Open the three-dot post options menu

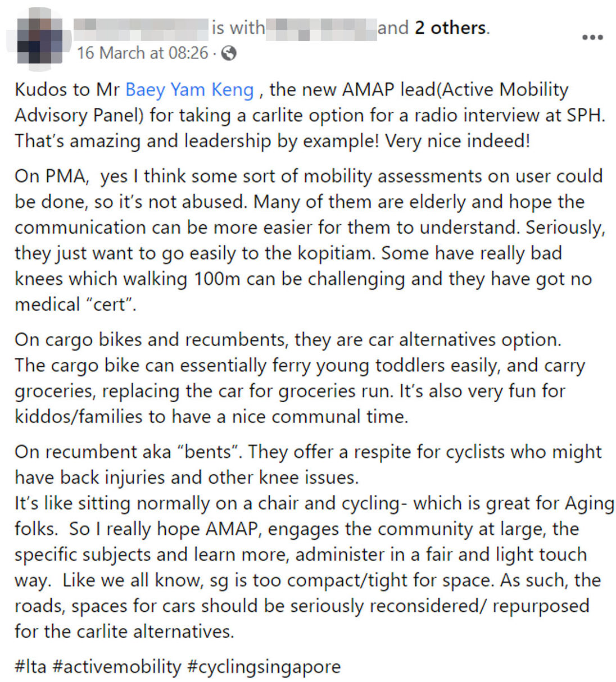click(x=592, y=38)
